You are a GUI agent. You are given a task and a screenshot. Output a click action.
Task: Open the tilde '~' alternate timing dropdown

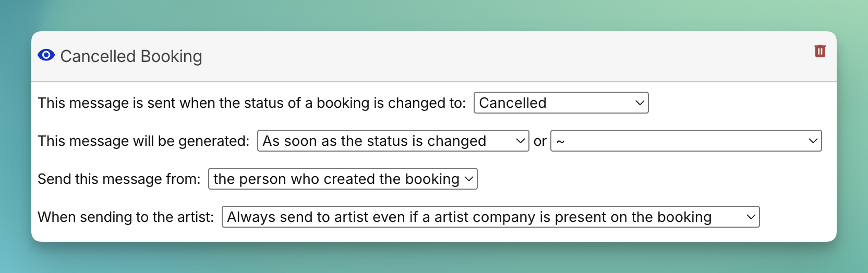pos(686,141)
